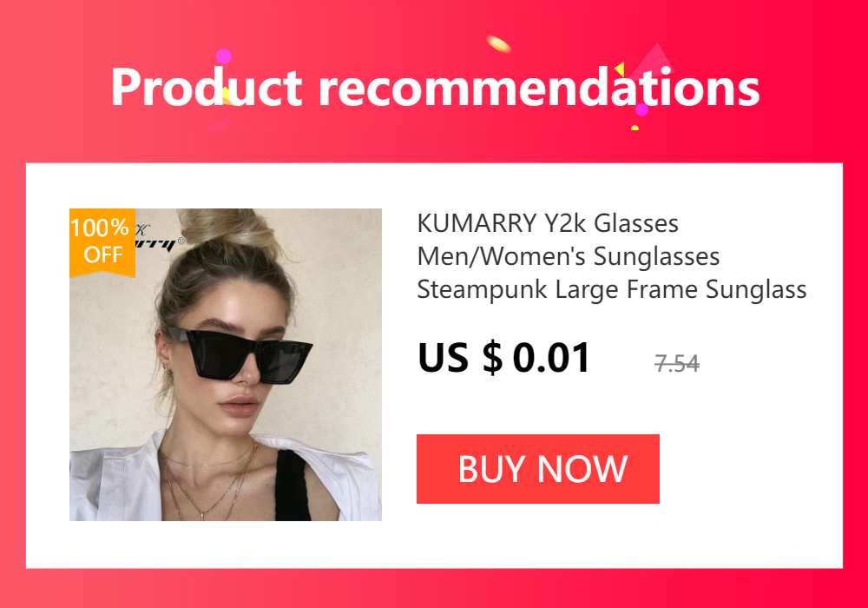This screenshot has width=868, height=608.
Task: Click the US $ currency label
Action: 460,358
